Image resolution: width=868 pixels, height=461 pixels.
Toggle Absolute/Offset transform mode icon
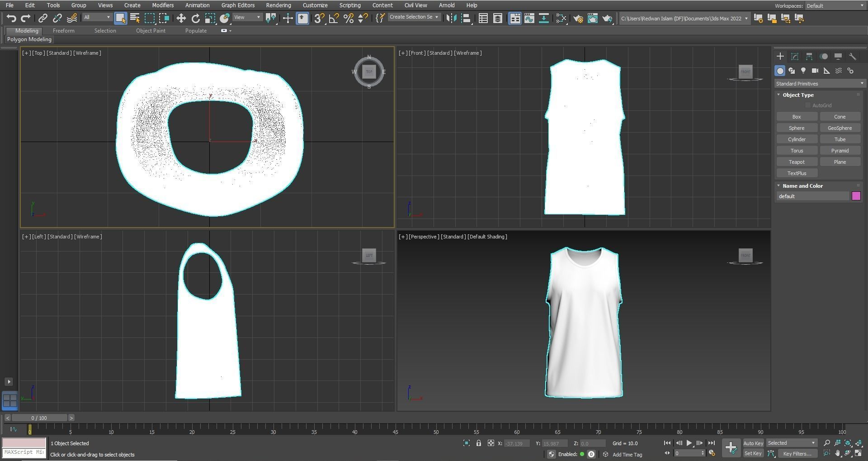pyautogui.click(x=491, y=443)
